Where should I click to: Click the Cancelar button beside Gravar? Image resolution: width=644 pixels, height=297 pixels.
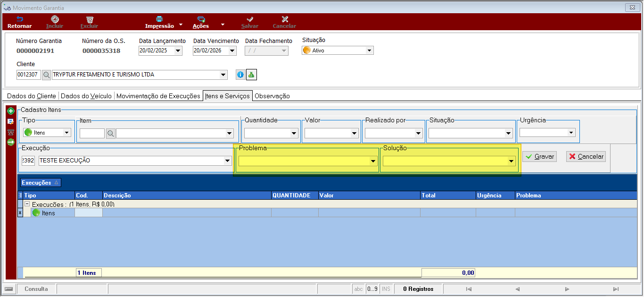pos(586,156)
